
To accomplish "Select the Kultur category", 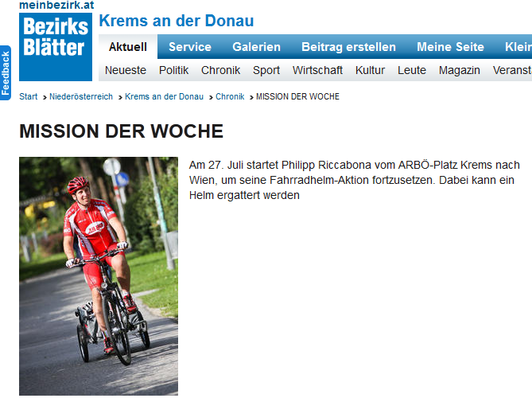I will tap(370, 70).
